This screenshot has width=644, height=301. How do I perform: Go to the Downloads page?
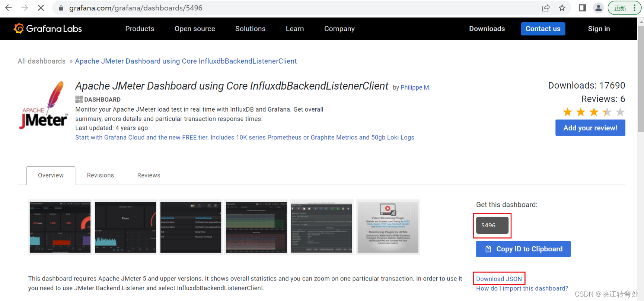[x=487, y=29]
